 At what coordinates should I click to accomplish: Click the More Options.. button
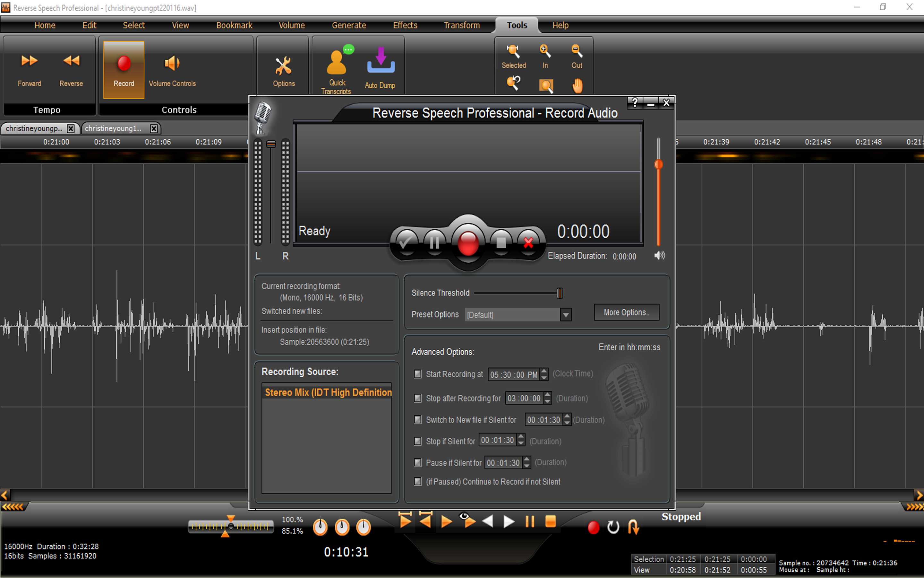[627, 312]
